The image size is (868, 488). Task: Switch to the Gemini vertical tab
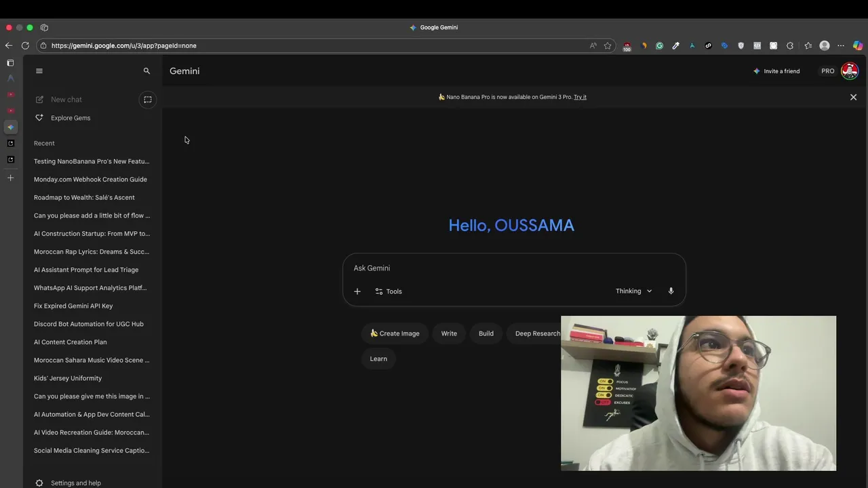(x=10, y=127)
